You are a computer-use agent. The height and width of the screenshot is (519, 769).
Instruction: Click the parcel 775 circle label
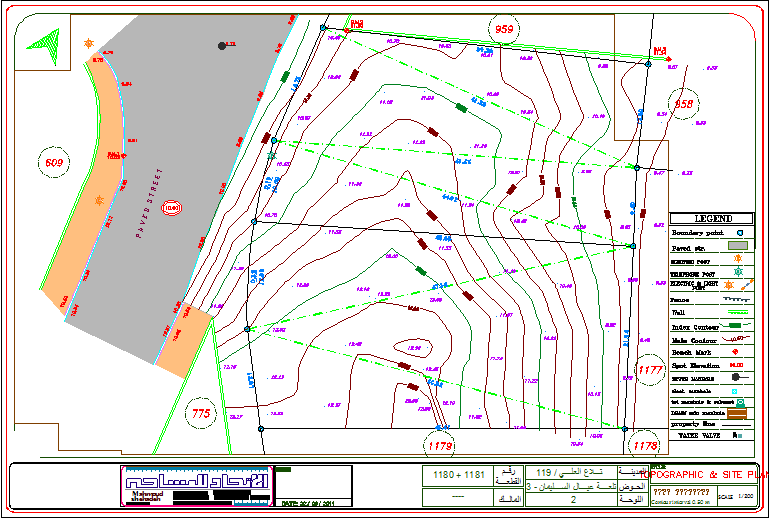199,412
